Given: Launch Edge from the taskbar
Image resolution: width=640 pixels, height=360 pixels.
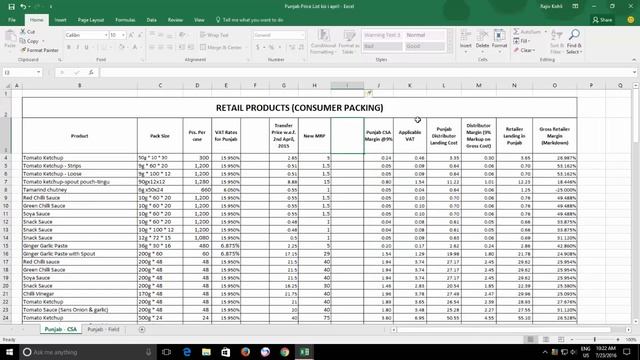Looking at the screenshot, I should tap(187, 352).
